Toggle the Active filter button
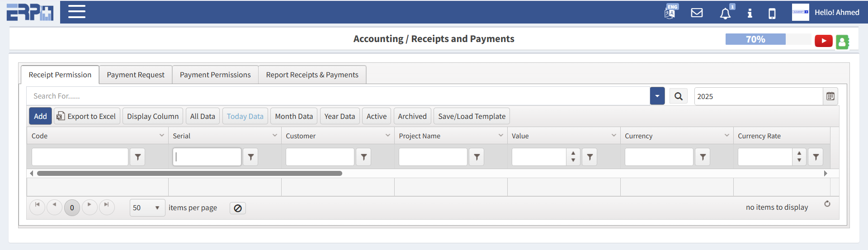The image size is (868, 250). pos(376,116)
